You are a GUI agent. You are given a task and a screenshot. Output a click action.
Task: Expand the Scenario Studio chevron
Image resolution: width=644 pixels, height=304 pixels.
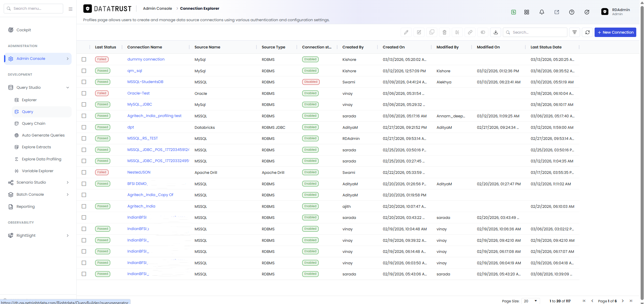68,183
